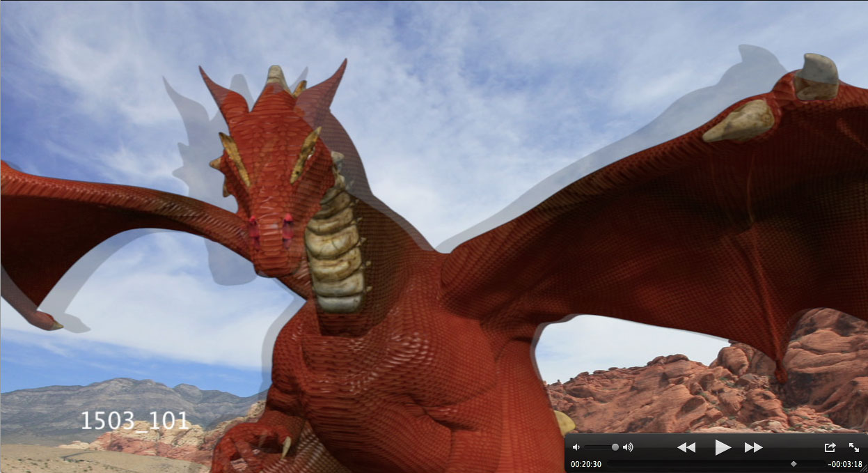Toggle the remaining time -00:03:18 display
The height and width of the screenshot is (473, 868).
pos(844,464)
